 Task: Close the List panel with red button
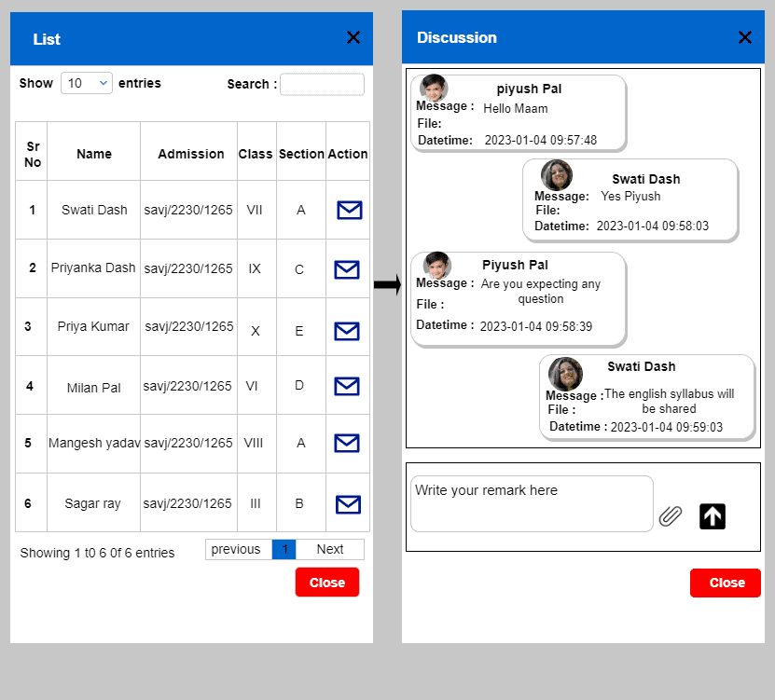coord(327,583)
